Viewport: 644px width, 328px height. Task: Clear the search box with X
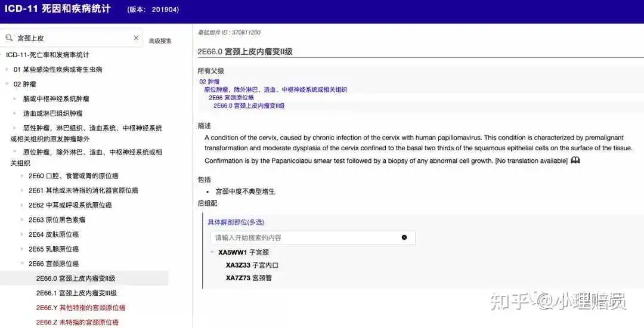point(136,38)
